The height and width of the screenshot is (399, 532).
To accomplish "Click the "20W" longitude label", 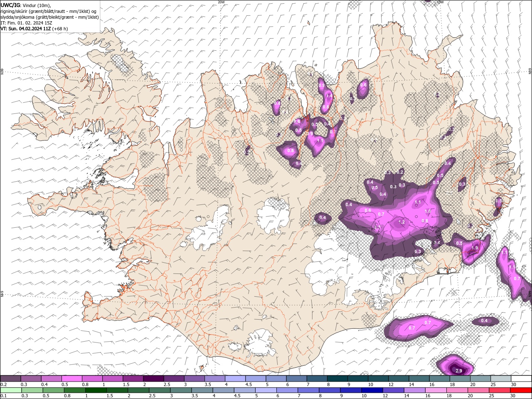I will [x=221, y=2].
